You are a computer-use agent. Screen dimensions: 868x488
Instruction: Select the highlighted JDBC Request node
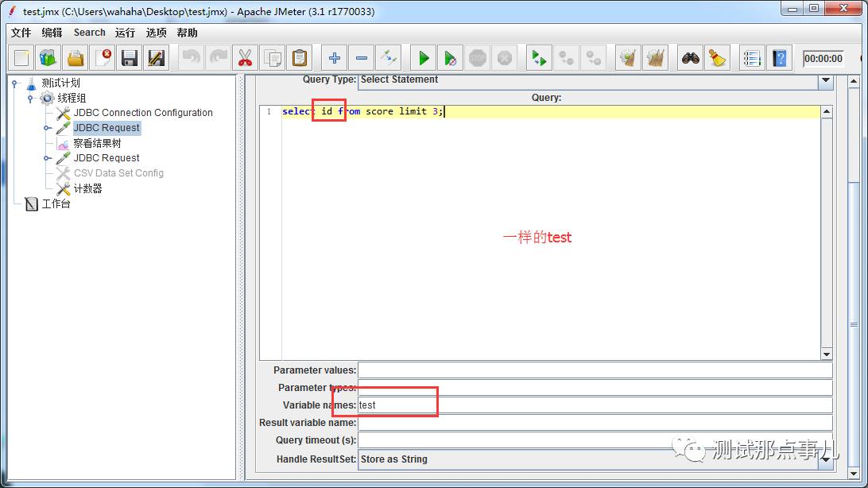point(107,128)
